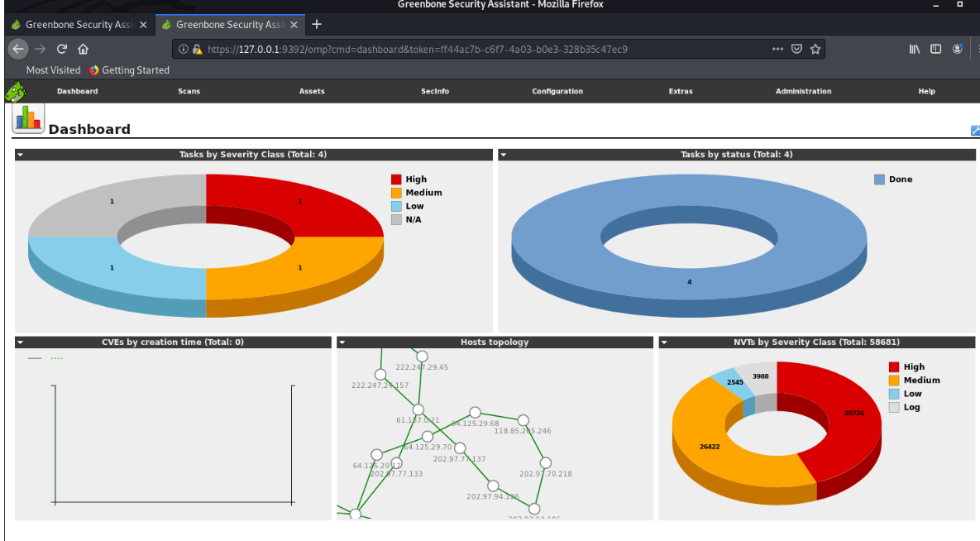Close the second Greenbone tab

[294, 24]
